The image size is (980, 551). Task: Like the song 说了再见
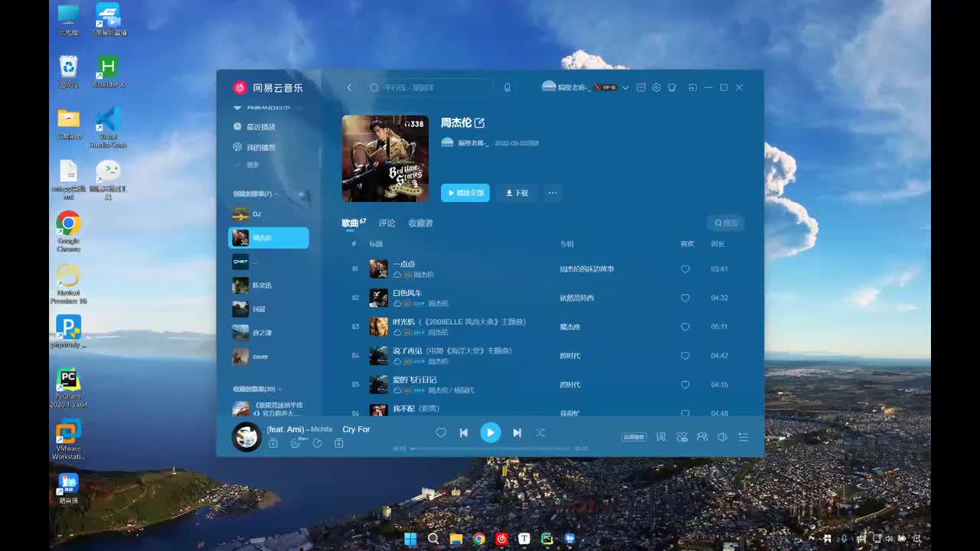pyautogui.click(x=685, y=356)
